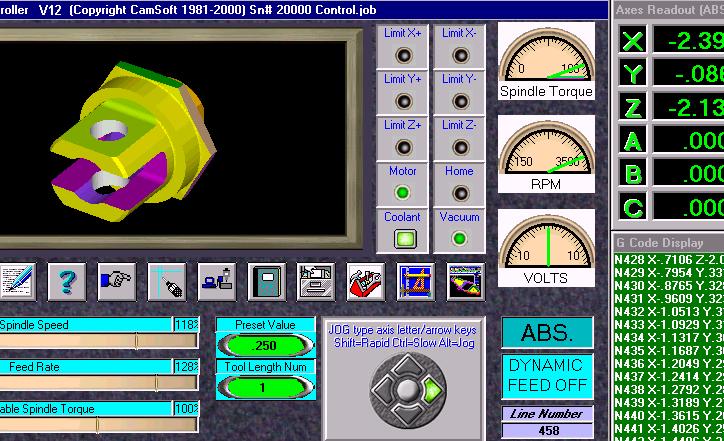Toggle the Coolant button
The height and width of the screenshot is (441, 724).
404,239
